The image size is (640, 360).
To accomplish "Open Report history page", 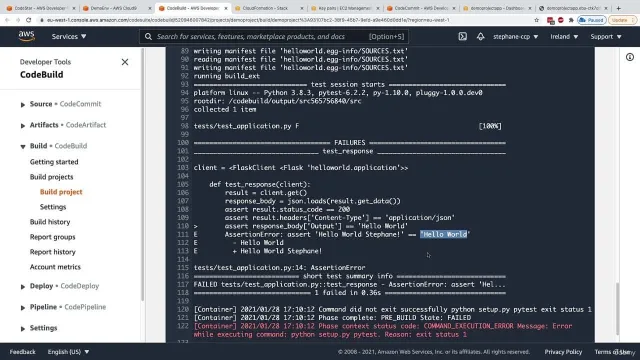I will 53,252.
